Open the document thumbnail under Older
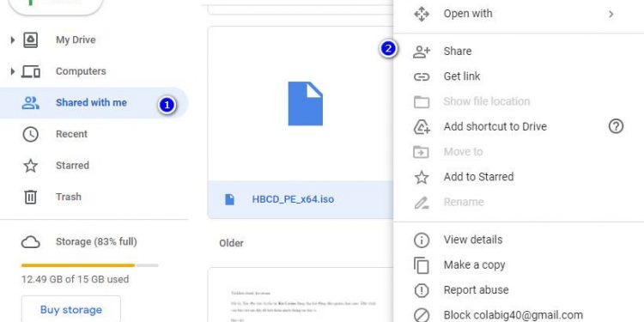The width and height of the screenshot is (644, 322). [x=301, y=295]
